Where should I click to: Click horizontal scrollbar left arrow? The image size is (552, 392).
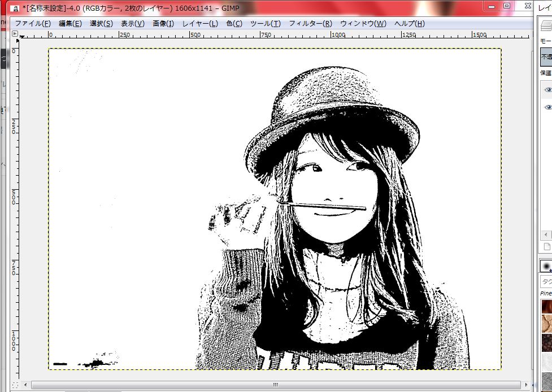[x=25, y=385]
